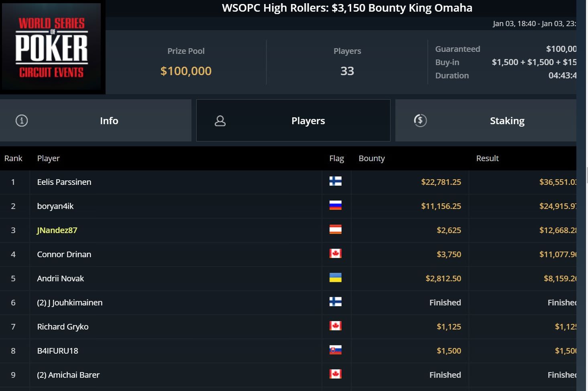This screenshot has width=588, height=391.
Task: Sort by the Result column header
Action: 487,158
